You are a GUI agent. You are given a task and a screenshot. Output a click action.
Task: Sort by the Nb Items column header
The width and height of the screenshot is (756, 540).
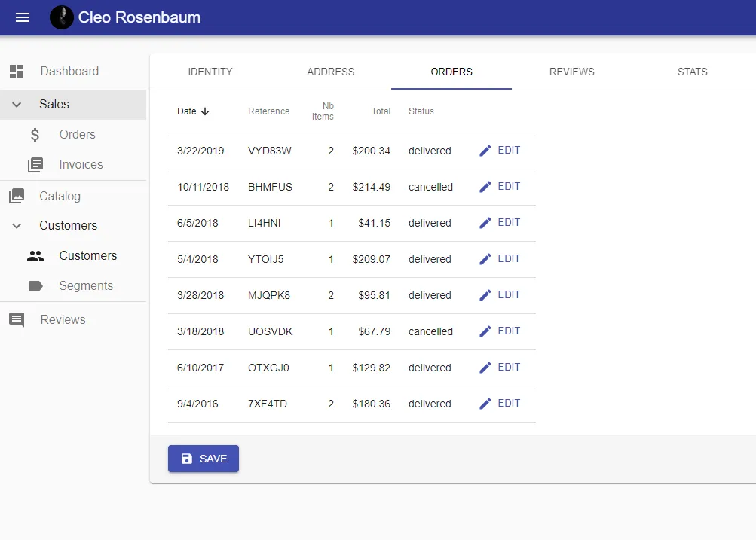click(323, 111)
